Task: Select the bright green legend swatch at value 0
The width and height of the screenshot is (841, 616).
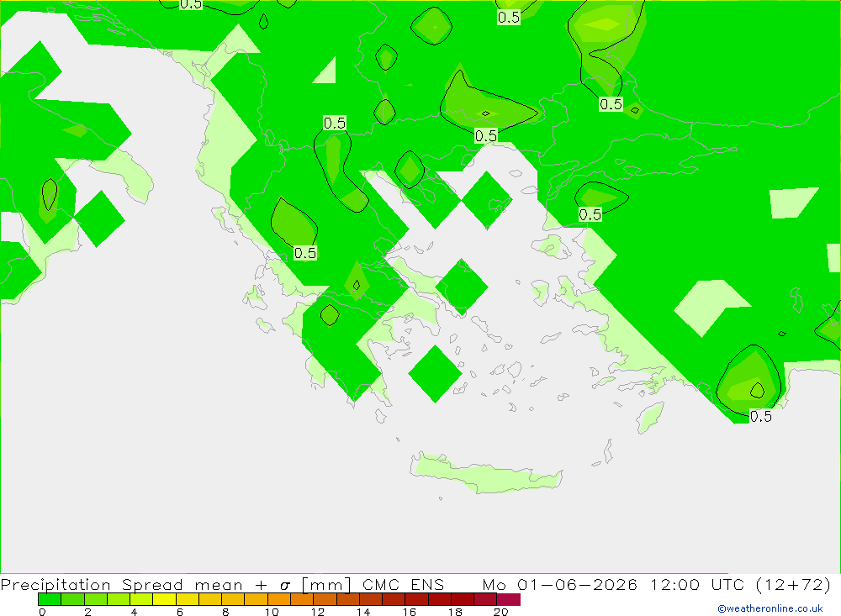Action: 50,599
